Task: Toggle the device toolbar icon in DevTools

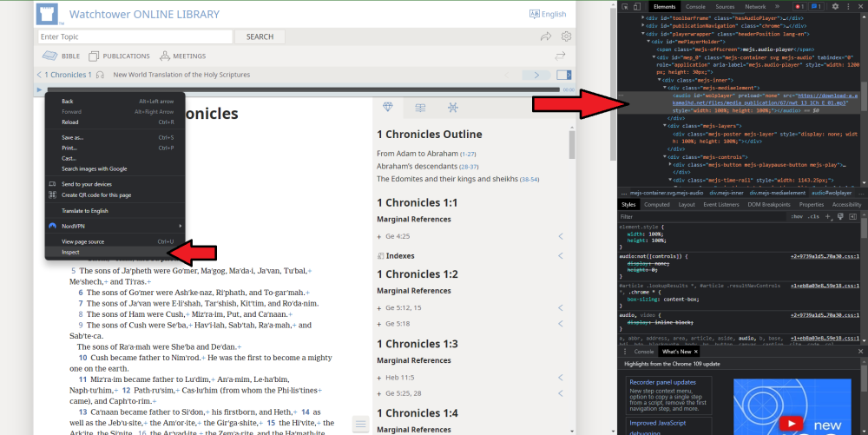Action: click(637, 6)
